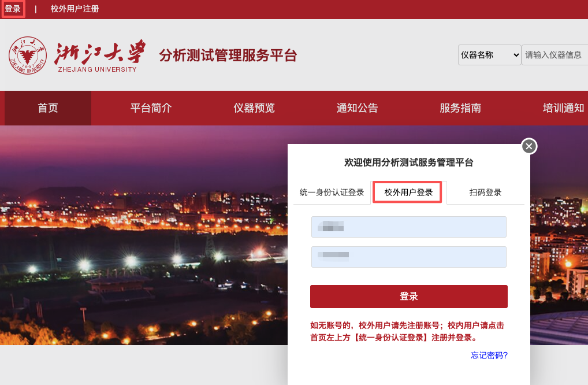588x385 pixels.
Task: Click the Zhejiang University round emblem logo
Action: point(28,55)
